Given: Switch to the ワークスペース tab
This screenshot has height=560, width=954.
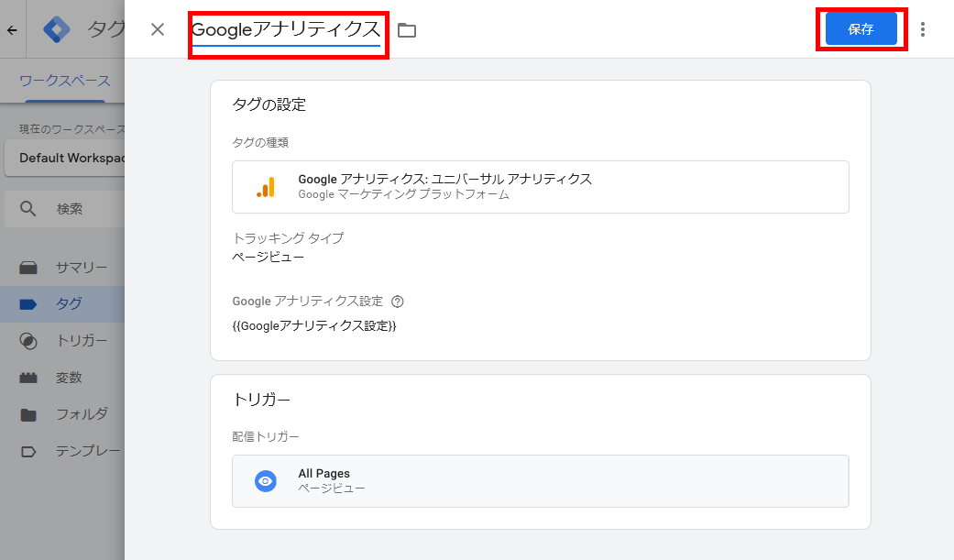Looking at the screenshot, I should coord(64,81).
